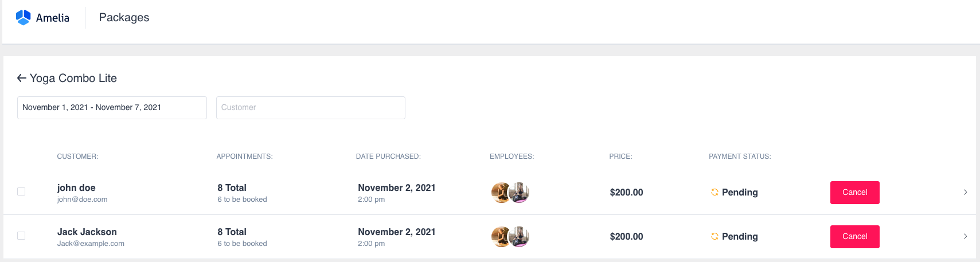This screenshot has width=980, height=262.
Task: Focus the Customer filter field
Action: (x=310, y=108)
